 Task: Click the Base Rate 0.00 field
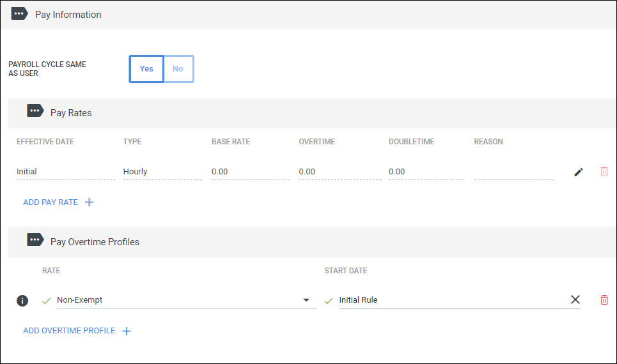tap(250, 172)
